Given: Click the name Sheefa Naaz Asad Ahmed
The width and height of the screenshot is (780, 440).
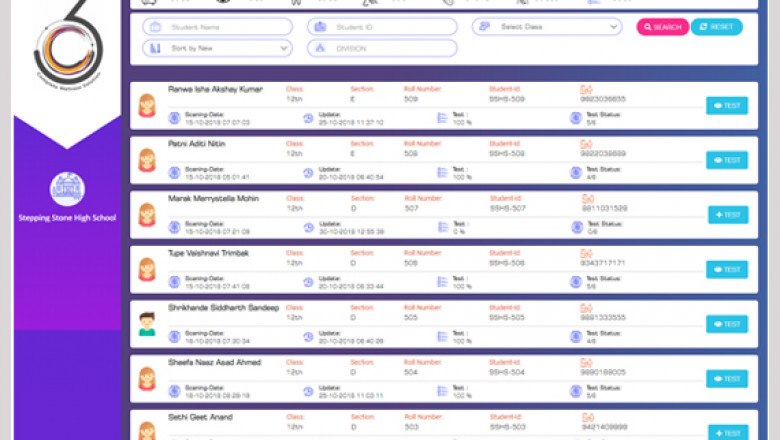Looking at the screenshot, I should [x=214, y=363].
